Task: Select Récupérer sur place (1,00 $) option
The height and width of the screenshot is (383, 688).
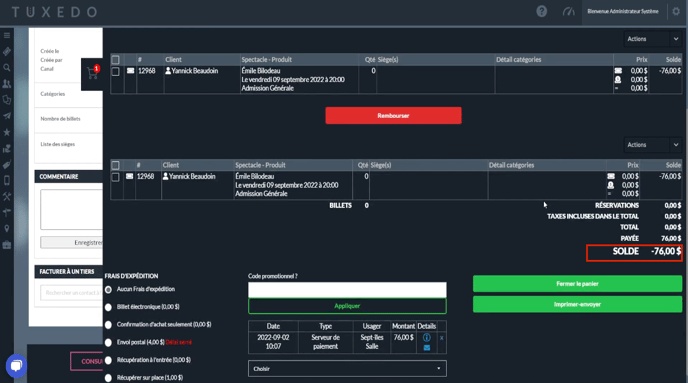Action: [x=108, y=378]
